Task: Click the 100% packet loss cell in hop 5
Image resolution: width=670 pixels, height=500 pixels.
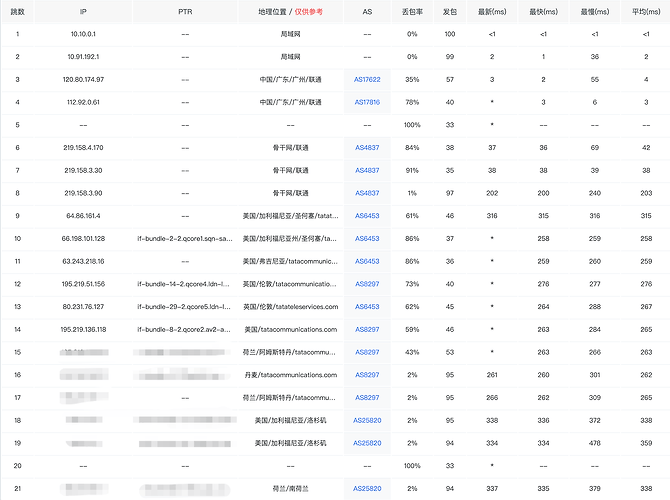Action: [412, 125]
